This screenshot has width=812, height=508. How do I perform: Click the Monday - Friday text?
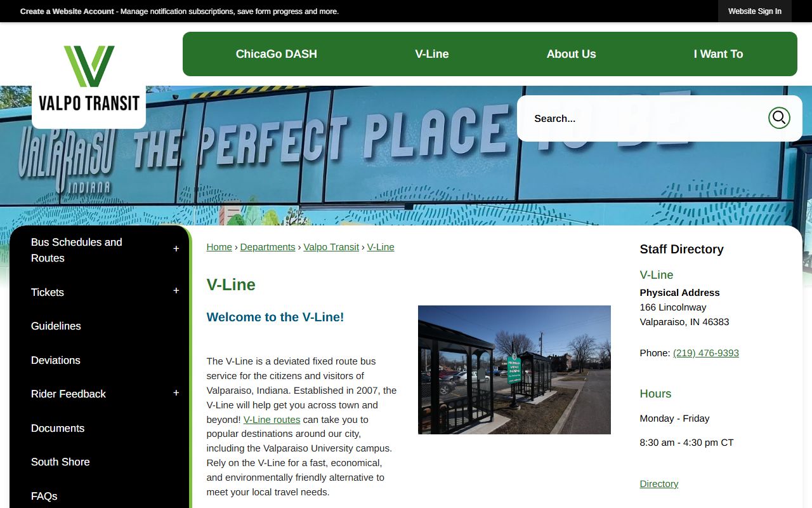pyautogui.click(x=675, y=418)
